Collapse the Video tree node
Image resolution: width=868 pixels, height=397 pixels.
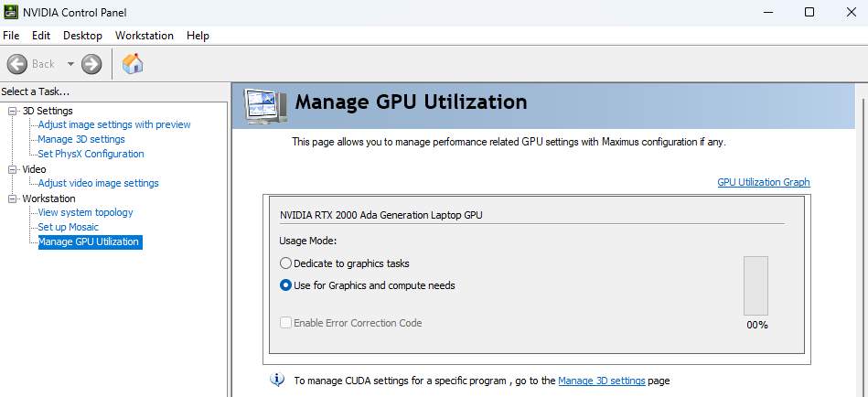pyautogui.click(x=12, y=169)
